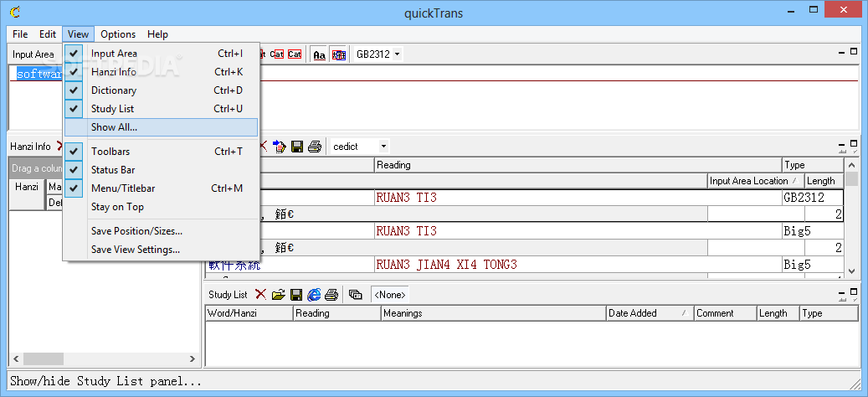Print the Study List

coord(331,295)
